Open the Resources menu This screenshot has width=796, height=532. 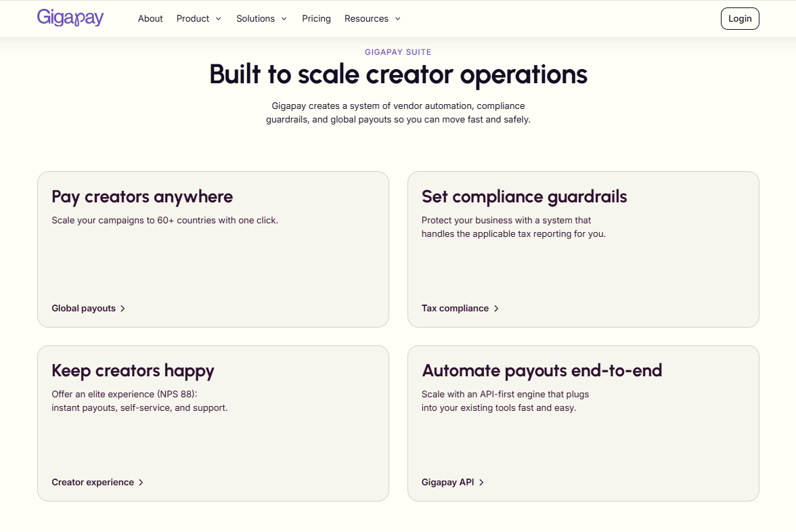point(366,19)
